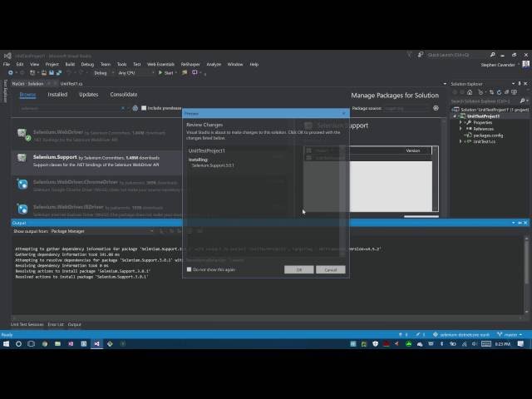
Task: Click the Navigate Backward toolbar icon
Action: click(x=11, y=73)
